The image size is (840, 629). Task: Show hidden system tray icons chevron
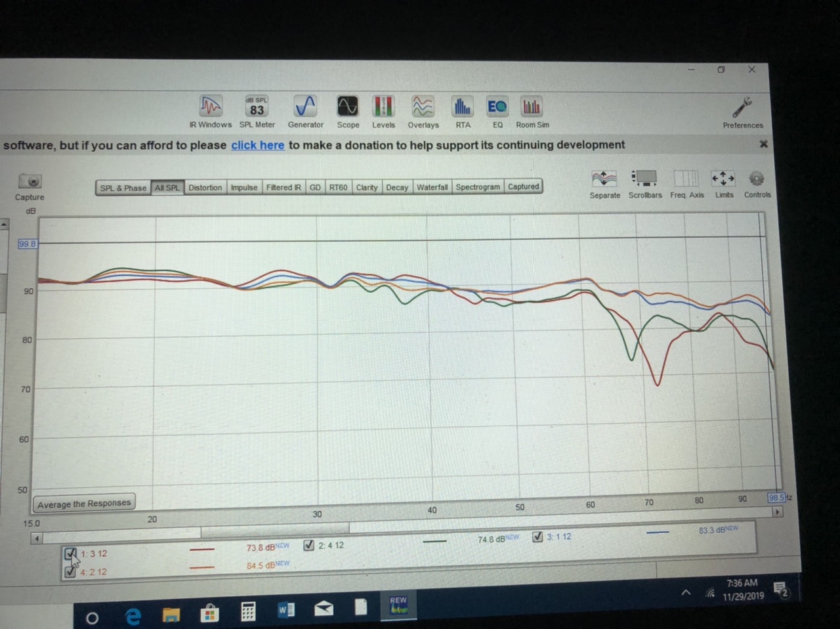686,593
